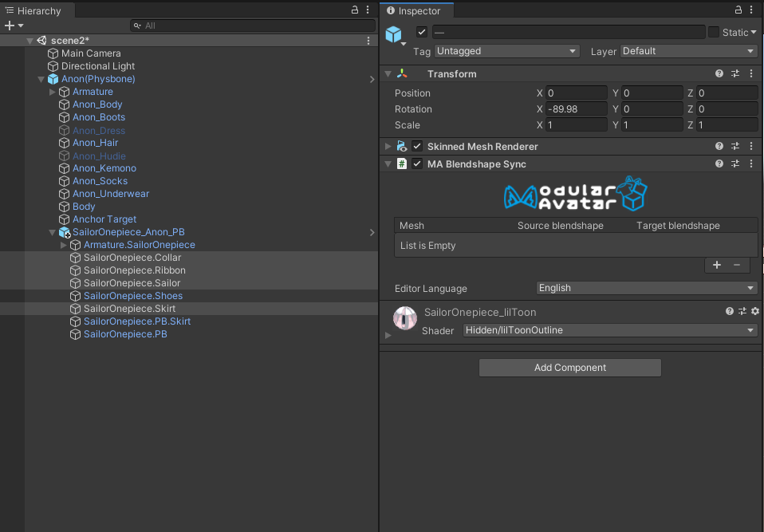Collapse the Transform component foldout
The width and height of the screenshot is (764, 532).
388,74
